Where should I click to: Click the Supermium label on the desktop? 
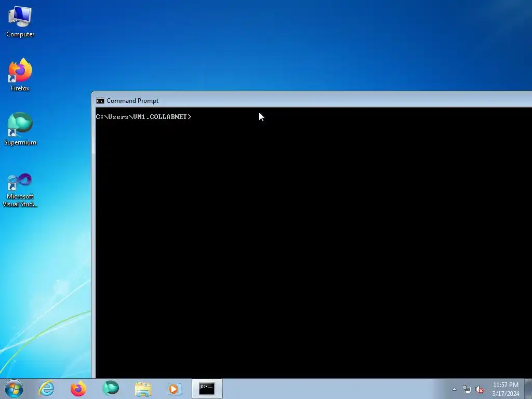click(x=20, y=142)
